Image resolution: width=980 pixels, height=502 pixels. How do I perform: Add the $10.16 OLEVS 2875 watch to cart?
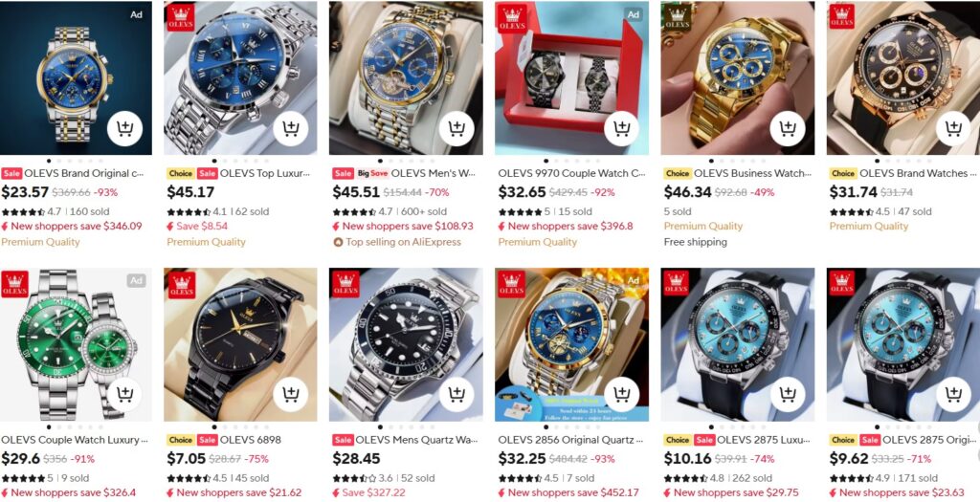tap(788, 395)
